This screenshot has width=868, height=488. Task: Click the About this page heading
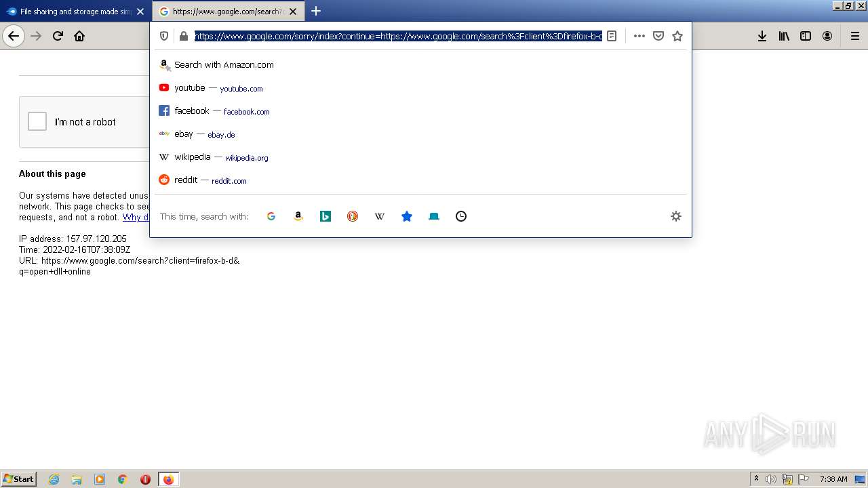[52, 174]
